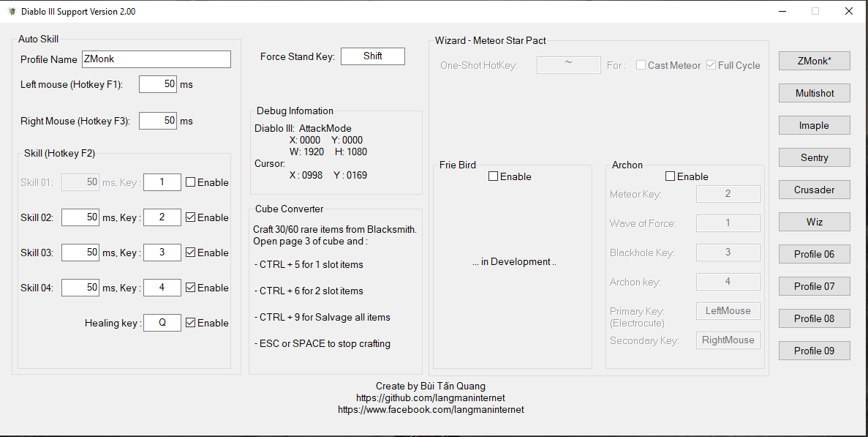
Task: Click the Skill 03 Key field
Action: pos(162,253)
